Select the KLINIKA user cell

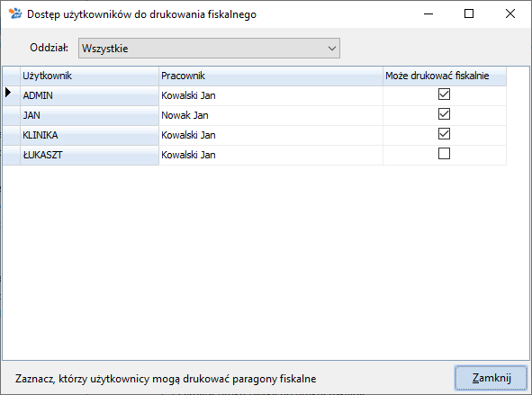pyautogui.click(x=90, y=135)
